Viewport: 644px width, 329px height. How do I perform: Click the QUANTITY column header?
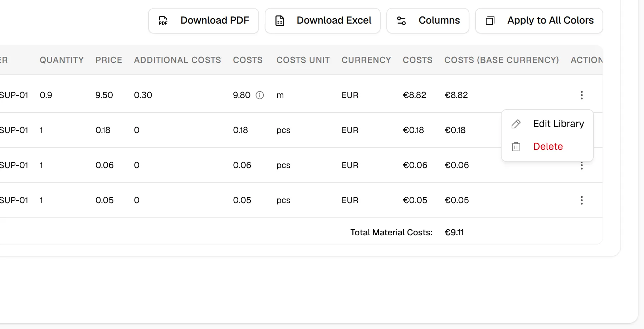click(x=62, y=60)
